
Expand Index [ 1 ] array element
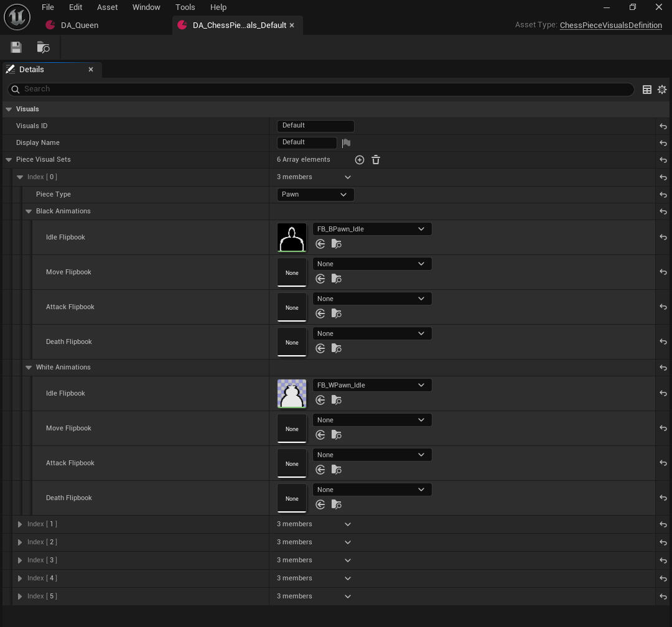coord(20,524)
